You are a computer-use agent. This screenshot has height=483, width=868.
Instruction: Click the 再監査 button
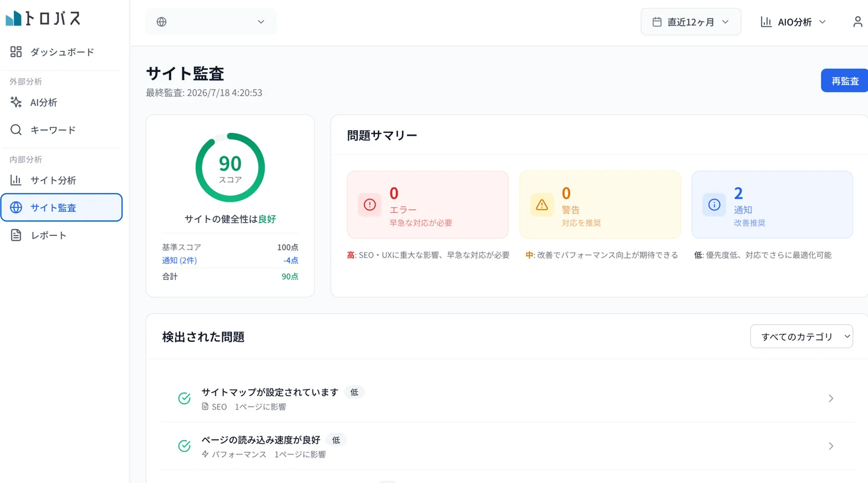pos(845,81)
